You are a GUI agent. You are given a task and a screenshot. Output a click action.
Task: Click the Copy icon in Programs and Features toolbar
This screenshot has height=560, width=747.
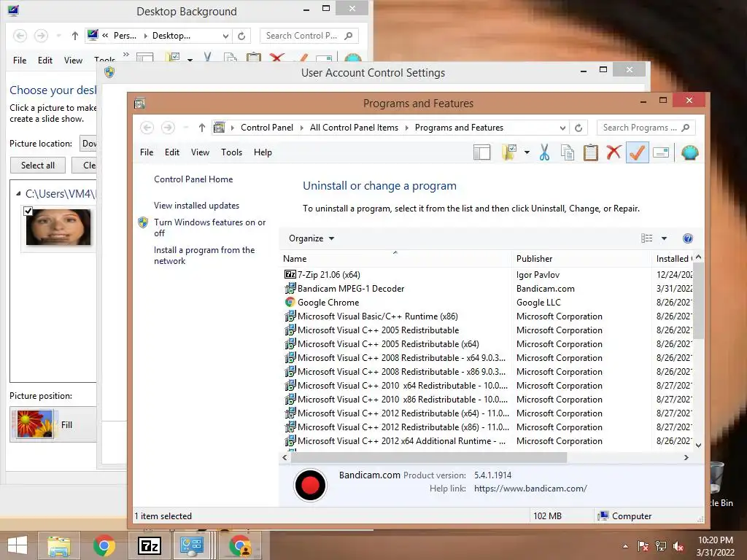point(568,152)
